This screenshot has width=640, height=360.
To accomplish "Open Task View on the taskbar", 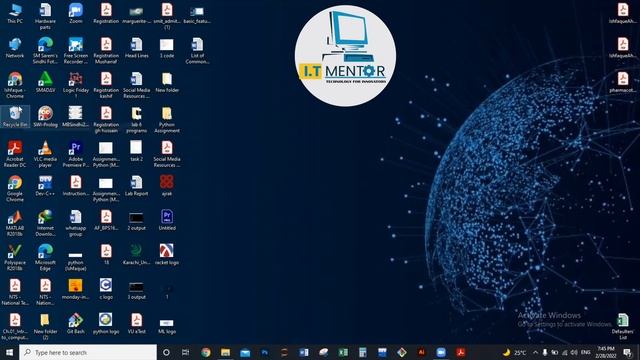I will 186,352.
